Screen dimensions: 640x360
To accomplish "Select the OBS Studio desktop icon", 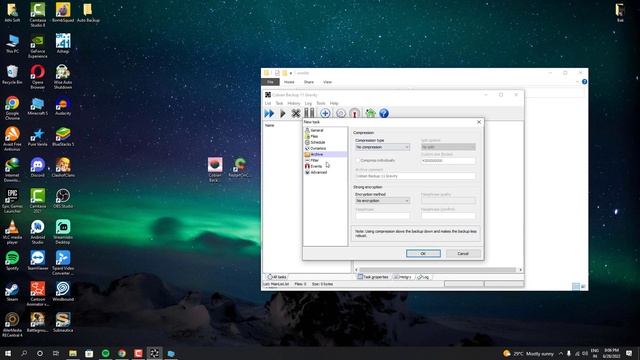I will tap(63, 199).
